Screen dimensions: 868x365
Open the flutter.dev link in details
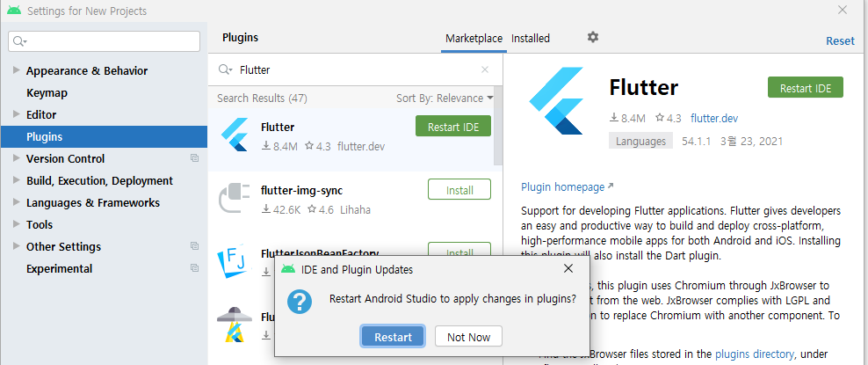pyautogui.click(x=714, y=118)
